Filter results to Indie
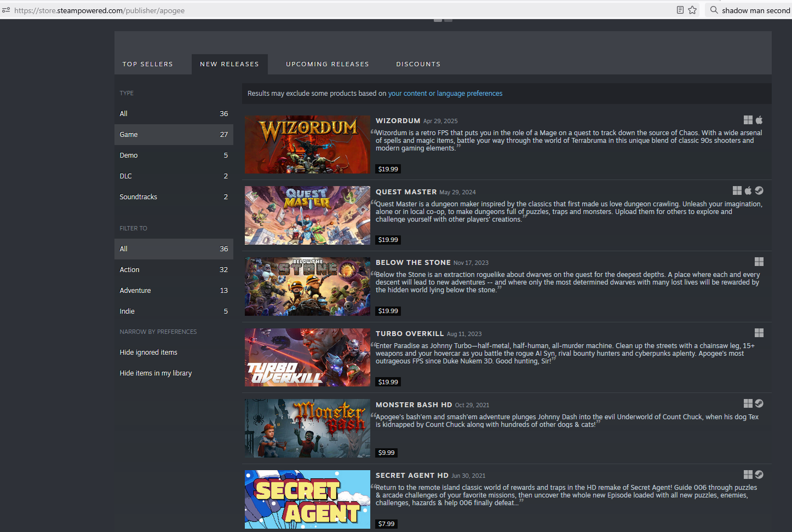Viewport: 792px width, 532px height. [x=174, y=311]
